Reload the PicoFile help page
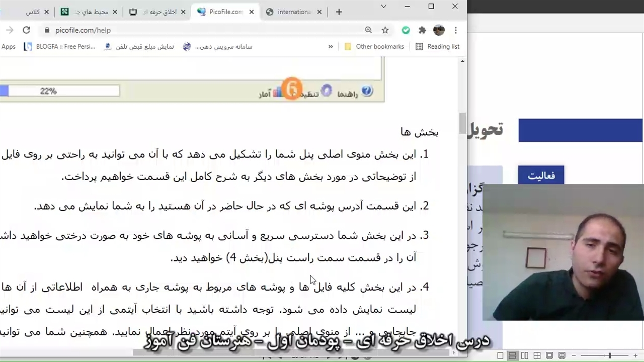Image resolution: width=644 pixels, height=362 pixels. [x=26, y=30]
